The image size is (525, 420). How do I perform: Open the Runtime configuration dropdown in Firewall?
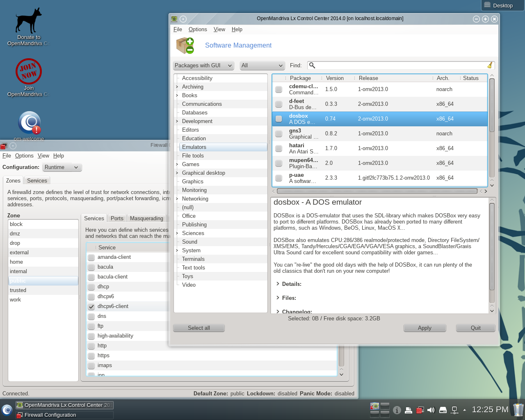tap(62, 167)
